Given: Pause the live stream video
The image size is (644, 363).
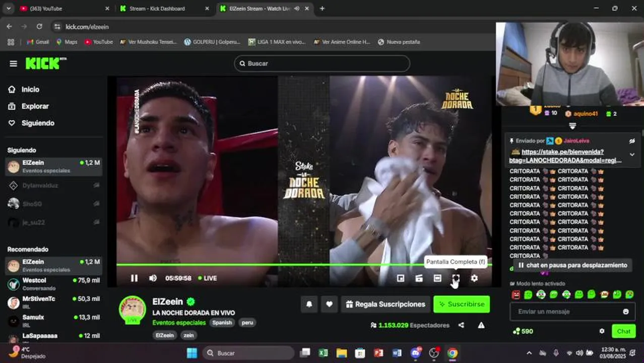Looking at the screenshot, I should 134,278.
